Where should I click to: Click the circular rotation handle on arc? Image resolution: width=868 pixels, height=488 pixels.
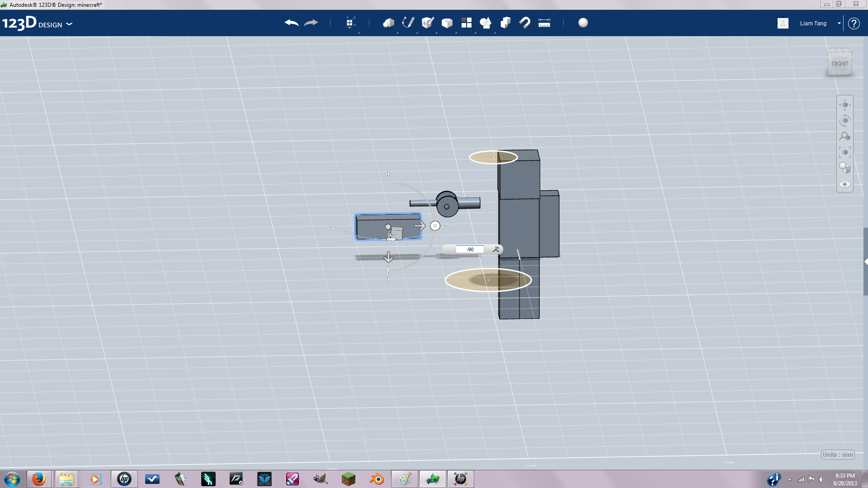tap(435, 225)
